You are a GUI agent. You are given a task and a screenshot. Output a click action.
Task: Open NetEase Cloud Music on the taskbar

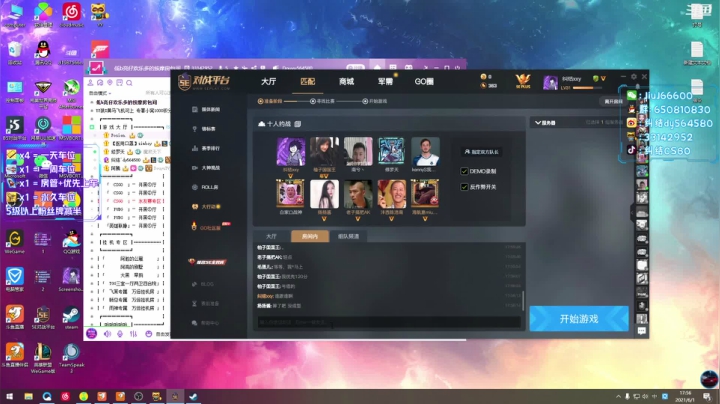[65, 396]
